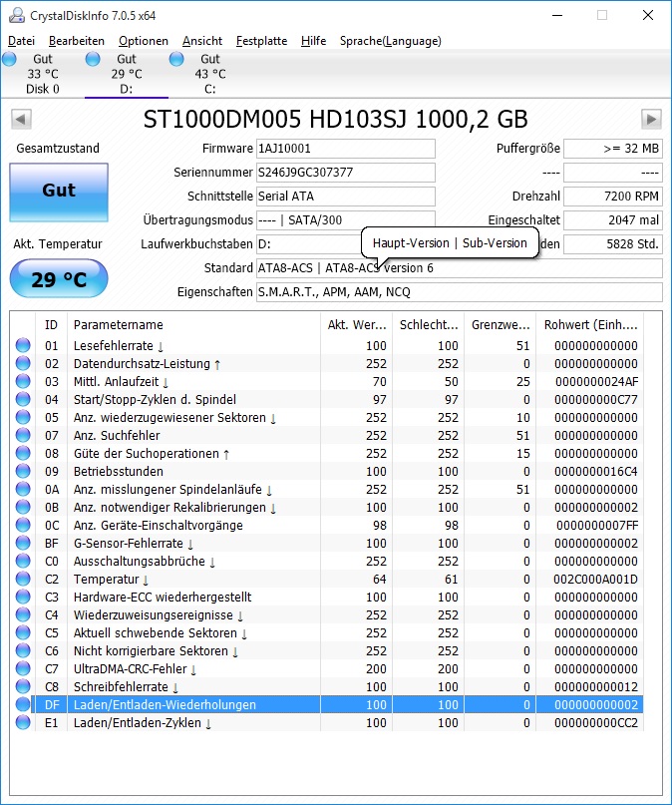Image resolution: width=672 pixels, height=805 pixels.
Task: Click the Gut health status button
Action: (59, 193)
